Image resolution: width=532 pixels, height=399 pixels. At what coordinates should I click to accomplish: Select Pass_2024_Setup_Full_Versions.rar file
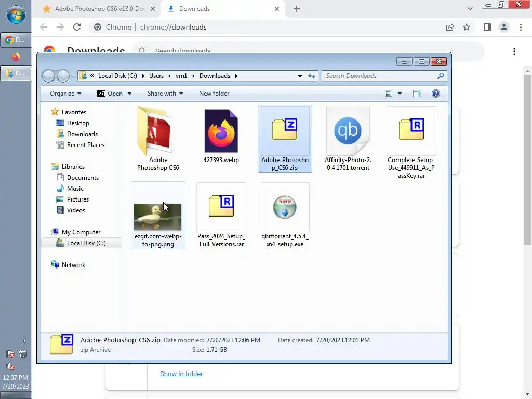[221, 215]
